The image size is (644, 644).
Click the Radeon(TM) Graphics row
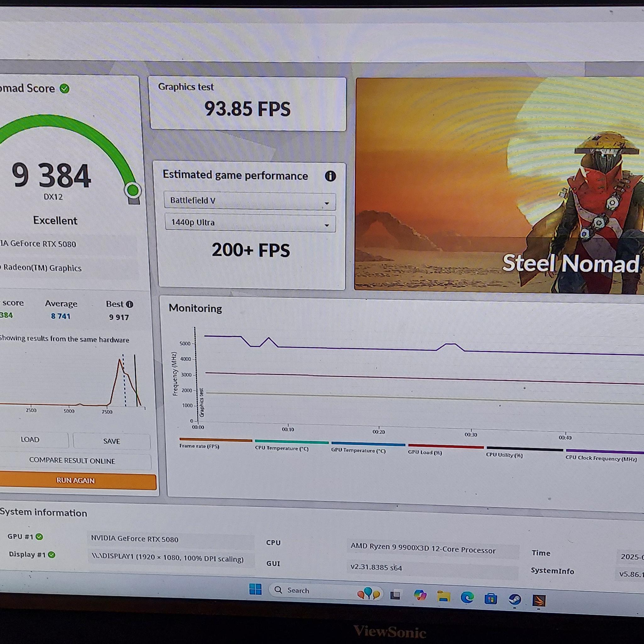(x=69, y=268)
